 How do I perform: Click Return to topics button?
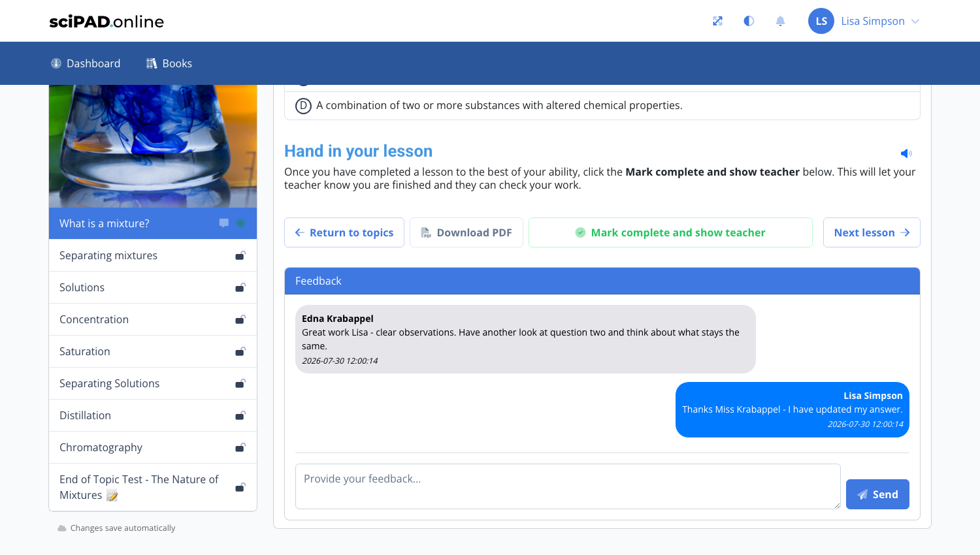tap(344, 232)
